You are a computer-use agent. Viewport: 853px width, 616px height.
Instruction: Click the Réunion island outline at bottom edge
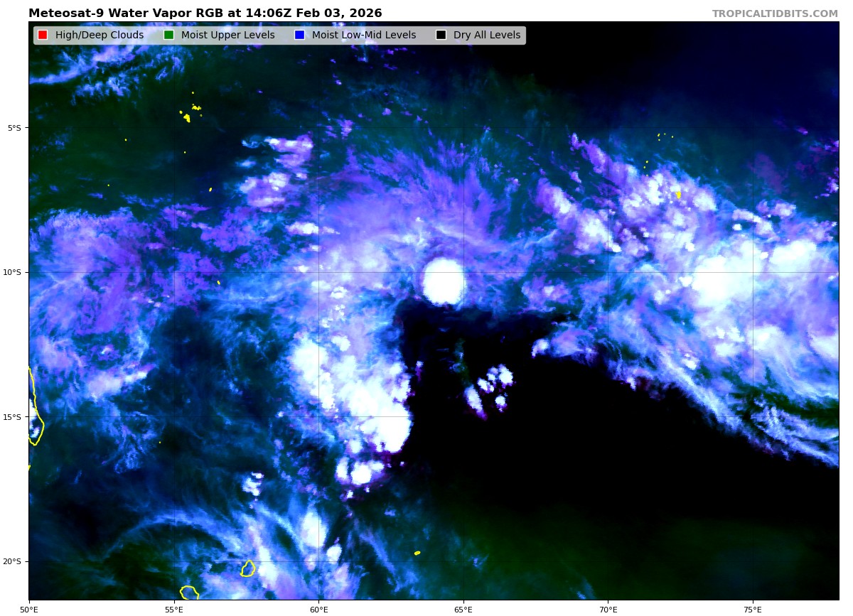pyautogui.click(x=189, y=593)
